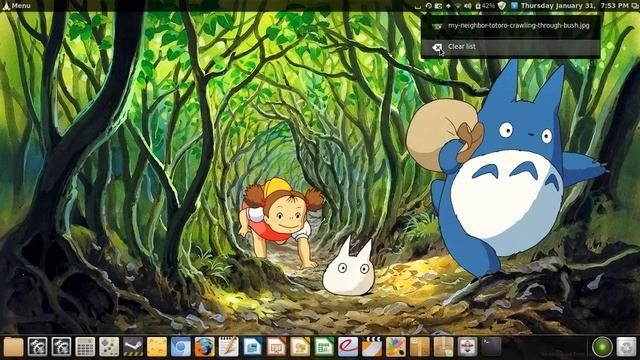Screen dimensions: 640x360
Task: Open the game controller app in dock
Action: click(109, 347)
